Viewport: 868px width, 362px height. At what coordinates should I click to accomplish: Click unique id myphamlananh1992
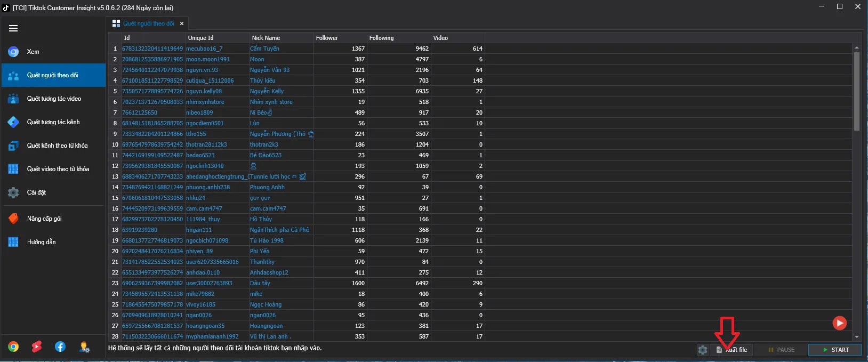click(x=212, y=336)
